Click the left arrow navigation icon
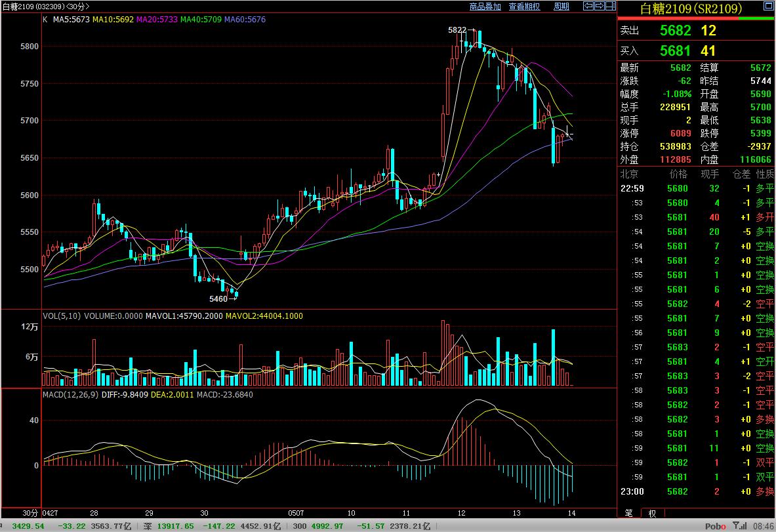The width and height of the screenshot is (776, 532). (588, 6)
